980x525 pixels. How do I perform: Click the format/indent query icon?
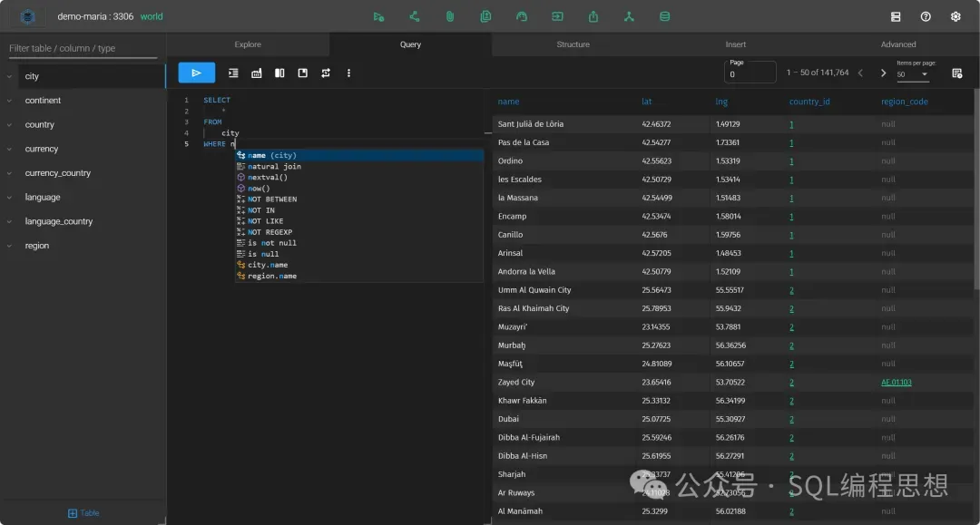point(233,73)
